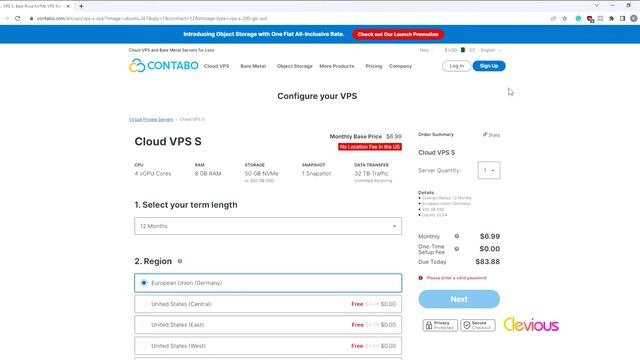Click the Privacy Protected badge
The height and width of the screenshot is (360, 640).
tap(440, 325)
